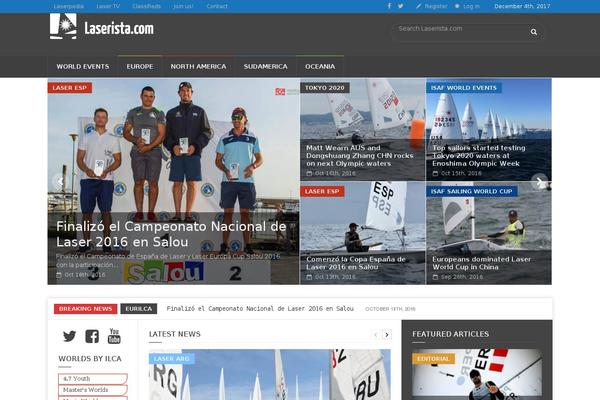The height and width of the screenshot is (400, 600).
Task: Click the LASER ARG tag on news image
Action: click(171, 359)
